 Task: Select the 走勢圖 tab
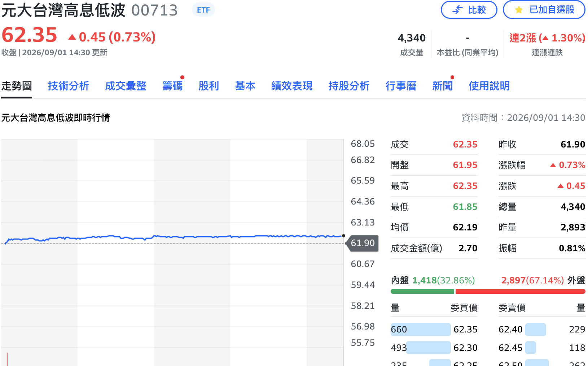pos(17,86)
